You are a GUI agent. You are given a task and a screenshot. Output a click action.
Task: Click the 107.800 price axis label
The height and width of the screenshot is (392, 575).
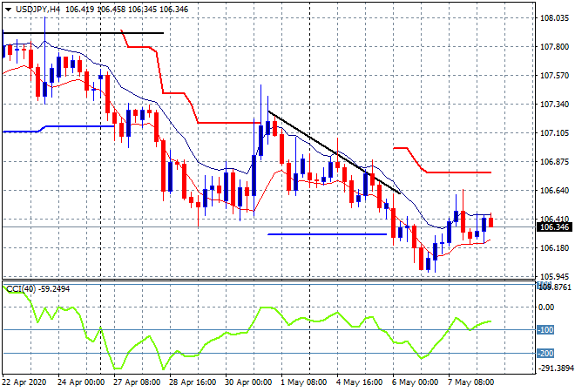(555, 47)
